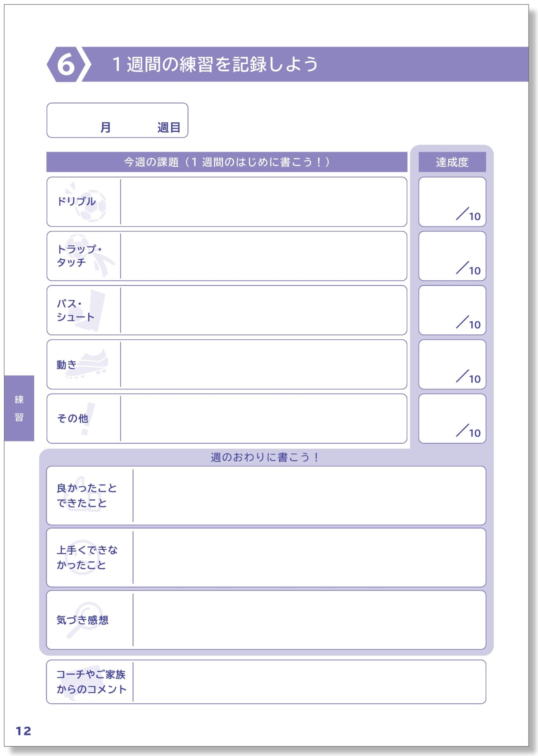
Task: Select the 練習 side tab
Action: pos(19,408)
